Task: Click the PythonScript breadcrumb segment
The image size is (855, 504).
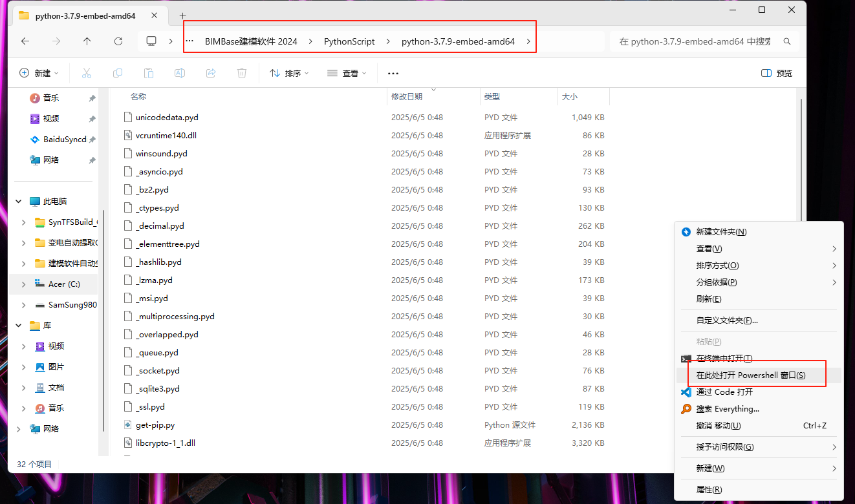Action: (x=349, y=41)
